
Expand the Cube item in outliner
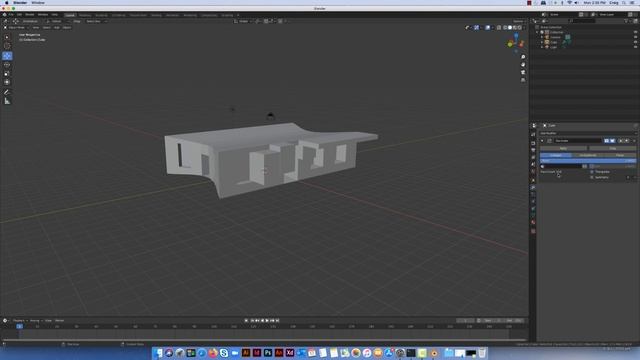[x=542, y=42]
